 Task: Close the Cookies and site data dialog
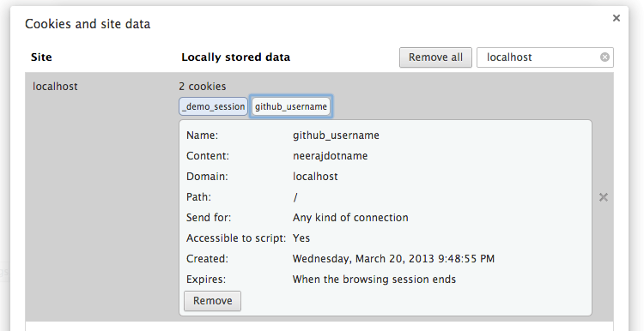tap(616, 18)
